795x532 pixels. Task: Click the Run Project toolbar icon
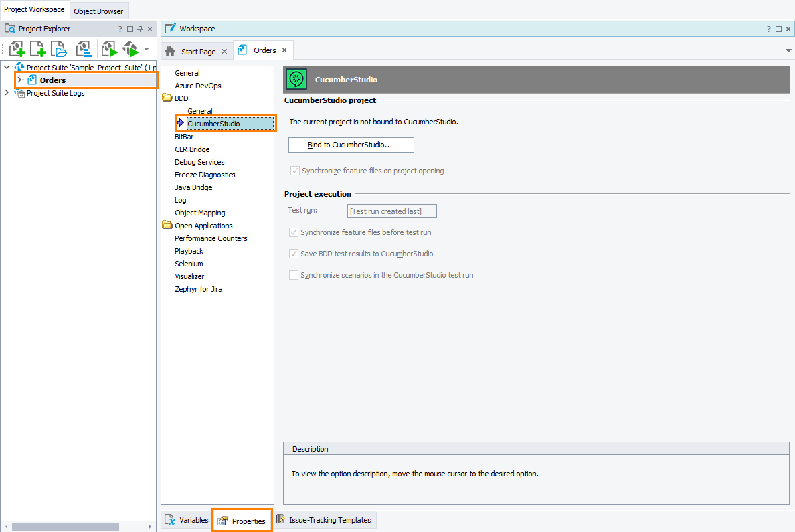point(109,49)
